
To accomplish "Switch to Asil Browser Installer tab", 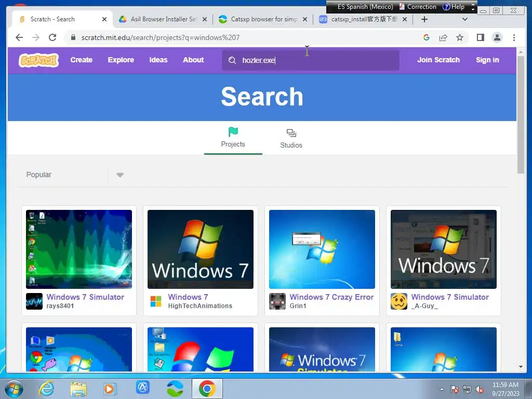I will point(164,19).
